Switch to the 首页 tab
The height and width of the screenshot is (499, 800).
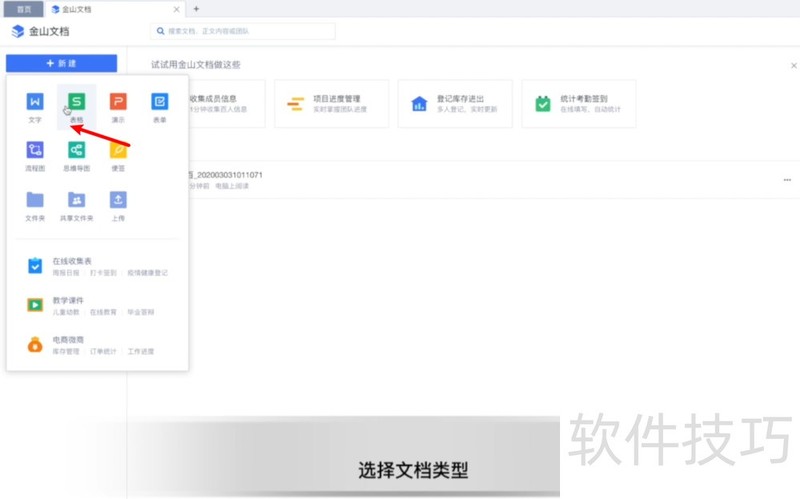tap(23, 8)
